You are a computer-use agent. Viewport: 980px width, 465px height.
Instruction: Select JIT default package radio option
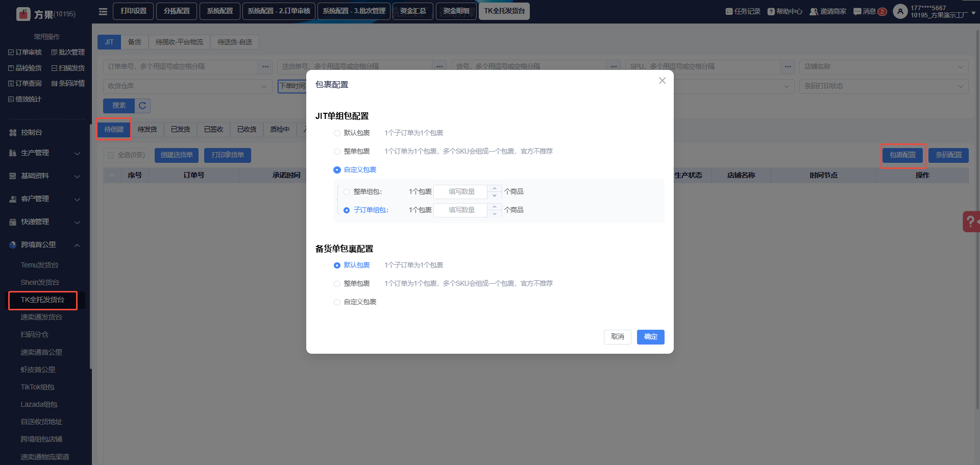[x=337, y=133]
